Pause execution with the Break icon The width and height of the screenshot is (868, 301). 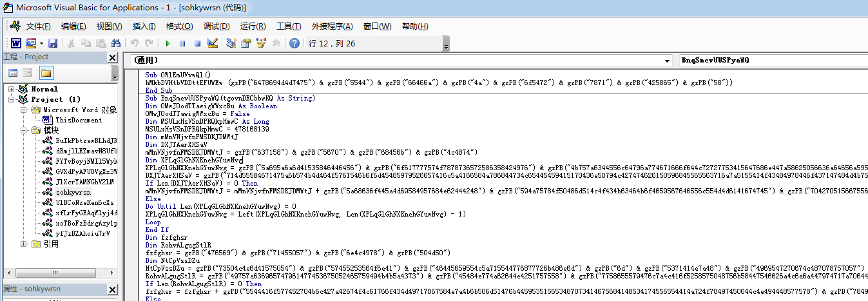[x=182, y=43]
